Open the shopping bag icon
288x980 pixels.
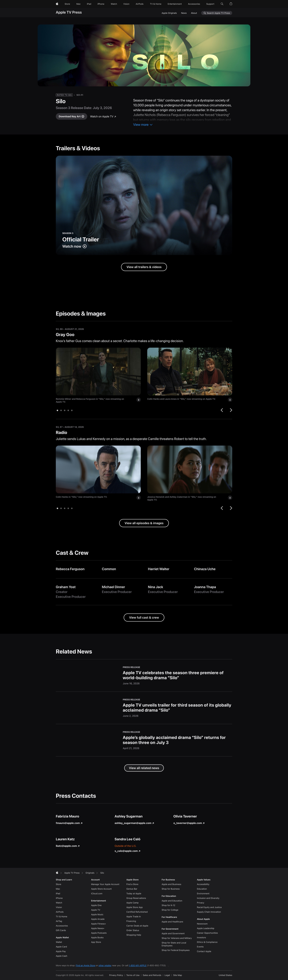pyautogui.click(x=231, y=4)
